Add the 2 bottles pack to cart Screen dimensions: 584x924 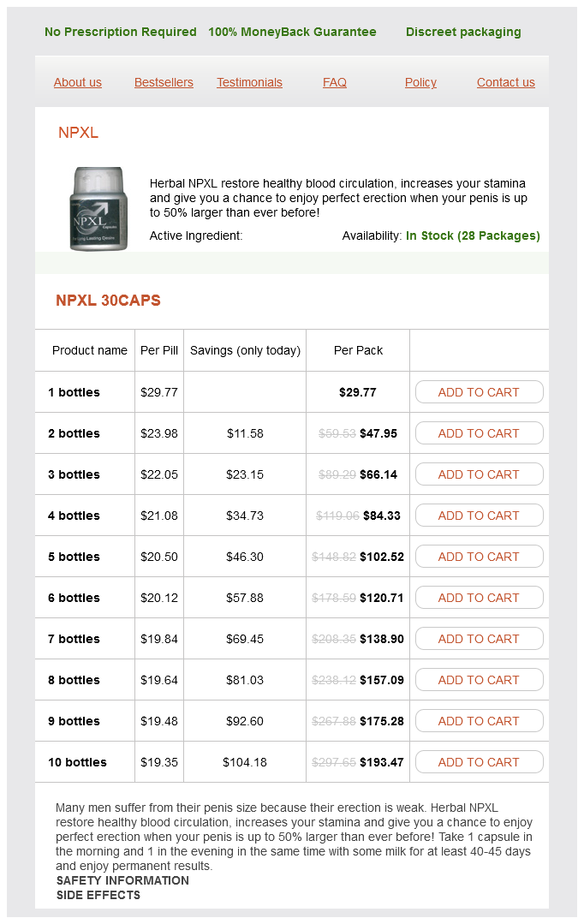point(479,433)
